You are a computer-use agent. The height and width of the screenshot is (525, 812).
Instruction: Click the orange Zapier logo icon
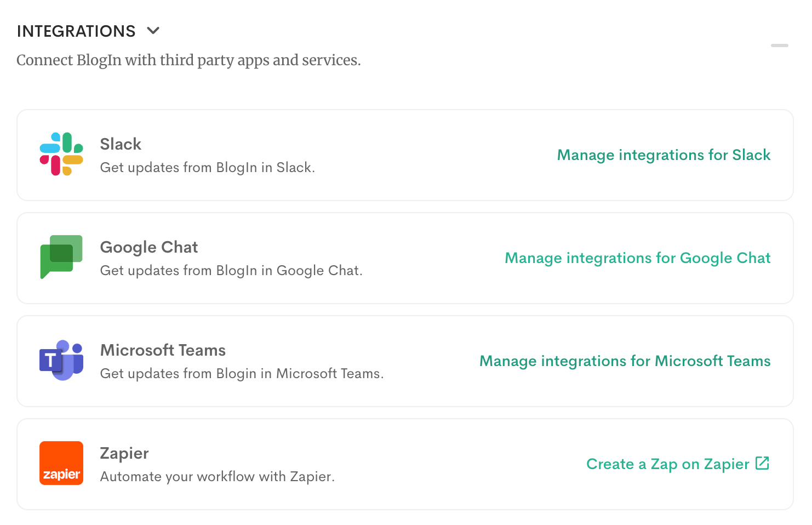[x=61, y=463]
